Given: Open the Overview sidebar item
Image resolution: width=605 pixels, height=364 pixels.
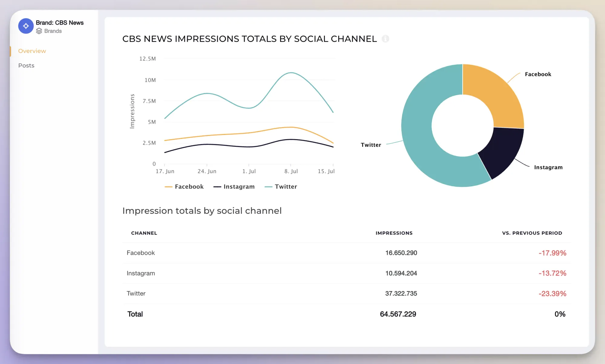Looking at the screenshot, I should click(32, 51).
